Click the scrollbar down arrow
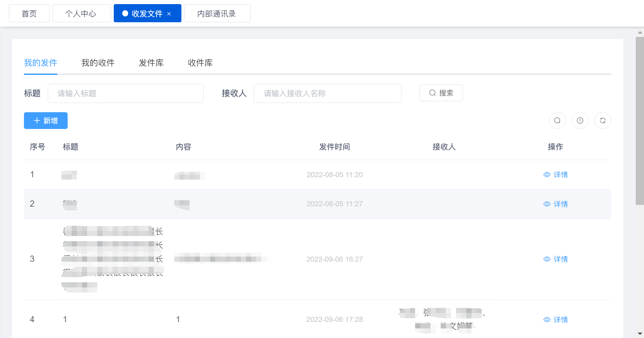The width and height of the screenshot is (644, 338). coord(640,334)
